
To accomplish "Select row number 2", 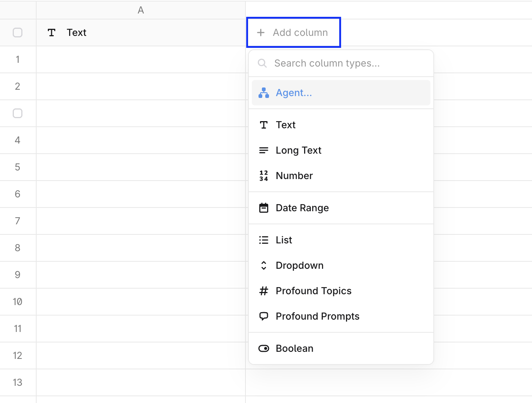I will pyautogui.click(x=18, y=86).
